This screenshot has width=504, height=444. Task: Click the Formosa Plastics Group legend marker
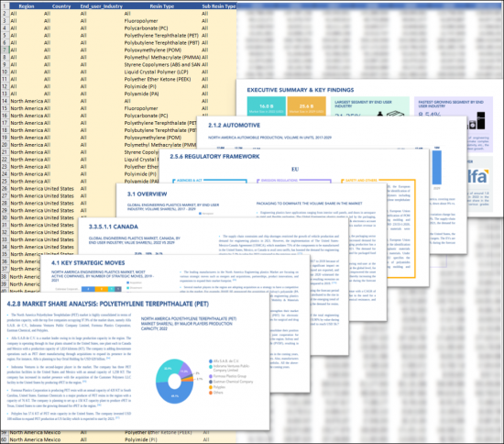click(211, 376)
